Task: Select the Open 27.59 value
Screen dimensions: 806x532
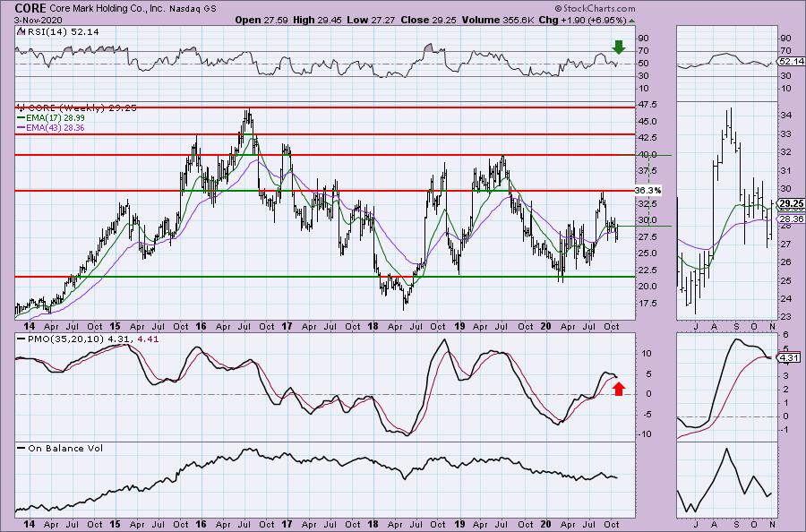Action: pos(262,20)
